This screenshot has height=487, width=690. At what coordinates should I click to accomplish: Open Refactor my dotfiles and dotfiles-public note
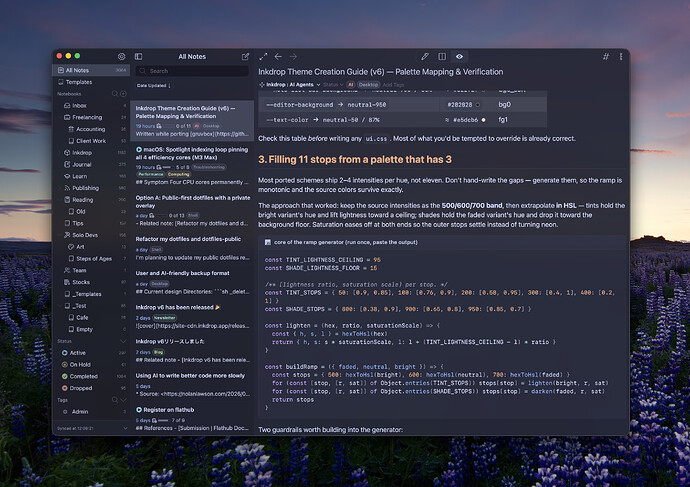[x=192, y=249]
